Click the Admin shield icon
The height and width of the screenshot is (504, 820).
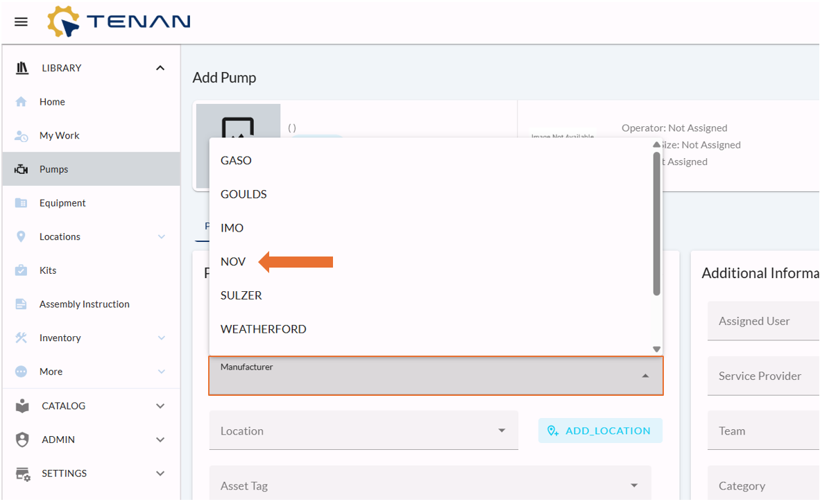coord(22,440)
